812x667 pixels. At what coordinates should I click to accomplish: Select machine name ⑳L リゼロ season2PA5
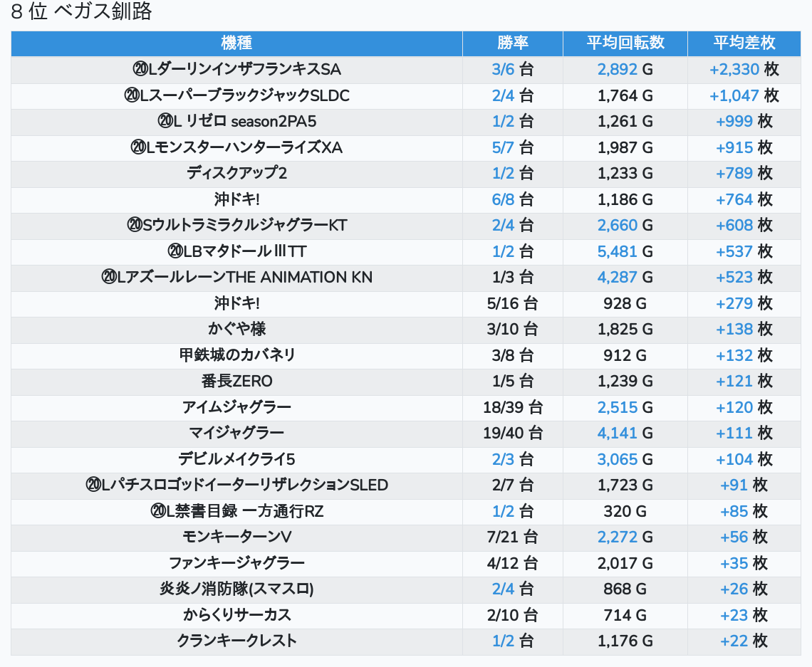tap(236, 121)
